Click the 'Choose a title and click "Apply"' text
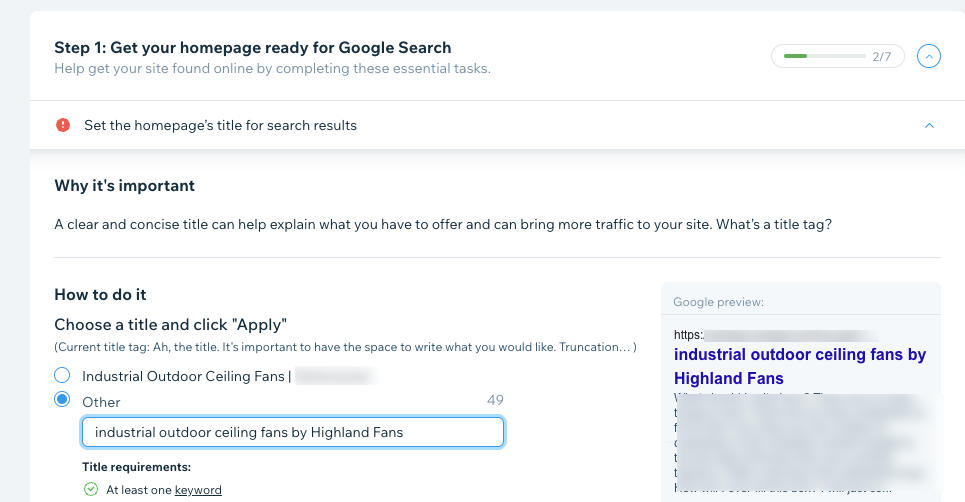 (170, 325)
